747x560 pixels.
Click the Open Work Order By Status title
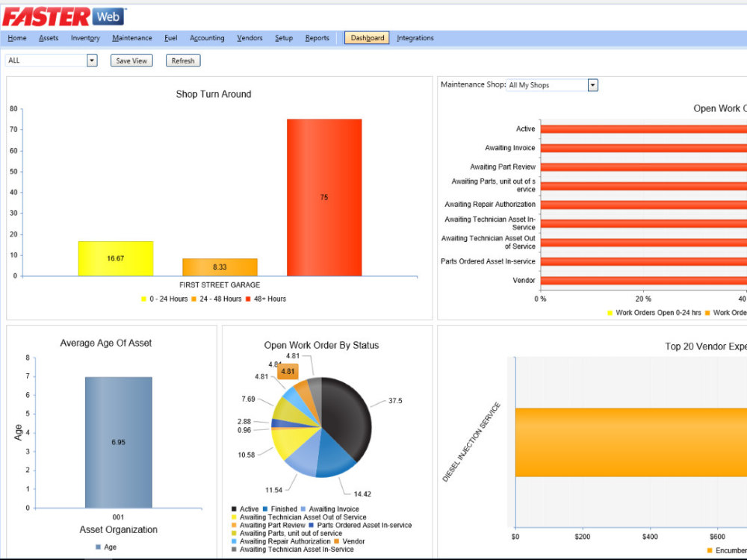[321, 345]
